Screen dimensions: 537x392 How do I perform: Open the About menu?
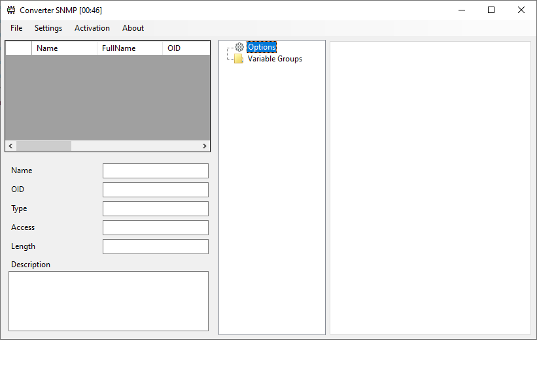click(133, 28)
